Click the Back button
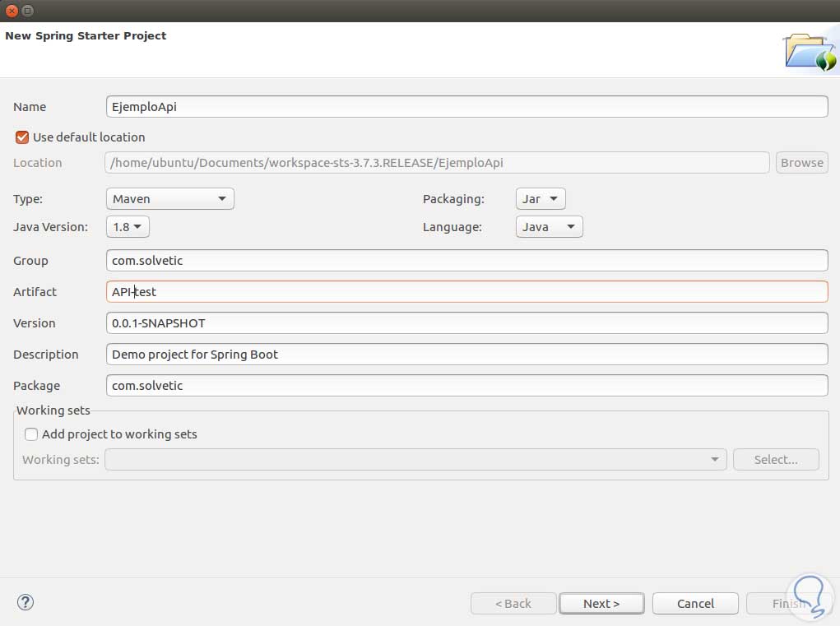The height and width of the screenshot is (626, 840). click(513, 604)
